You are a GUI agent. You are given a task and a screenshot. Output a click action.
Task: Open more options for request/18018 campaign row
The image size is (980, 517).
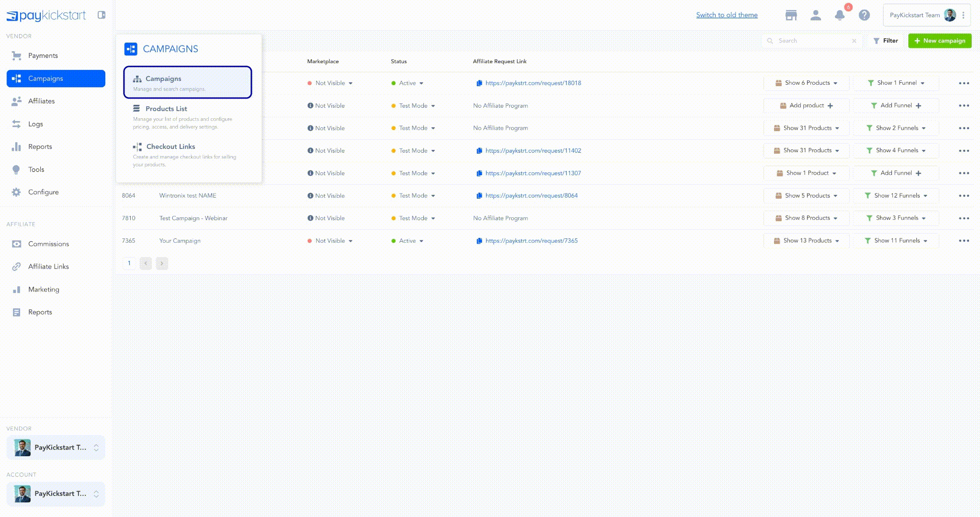(964, 83)
